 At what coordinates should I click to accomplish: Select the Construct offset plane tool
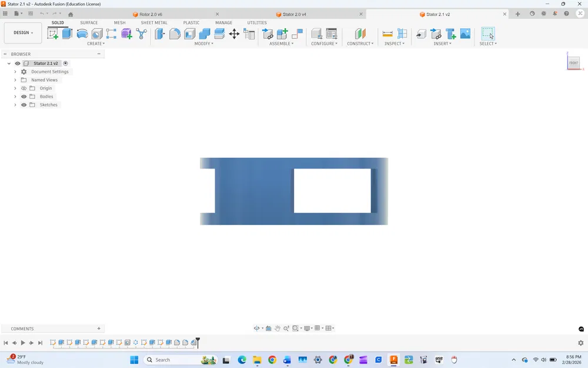click(360, 34)
